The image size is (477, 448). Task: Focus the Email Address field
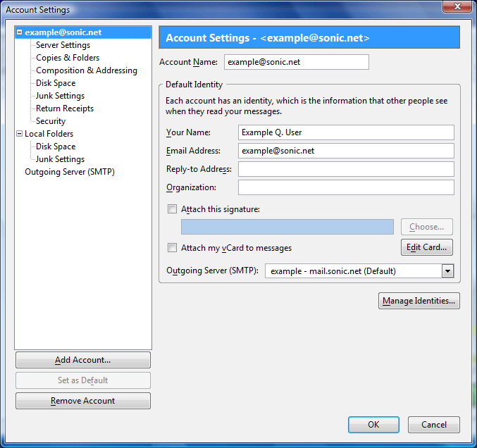click(x=346, y=151)
